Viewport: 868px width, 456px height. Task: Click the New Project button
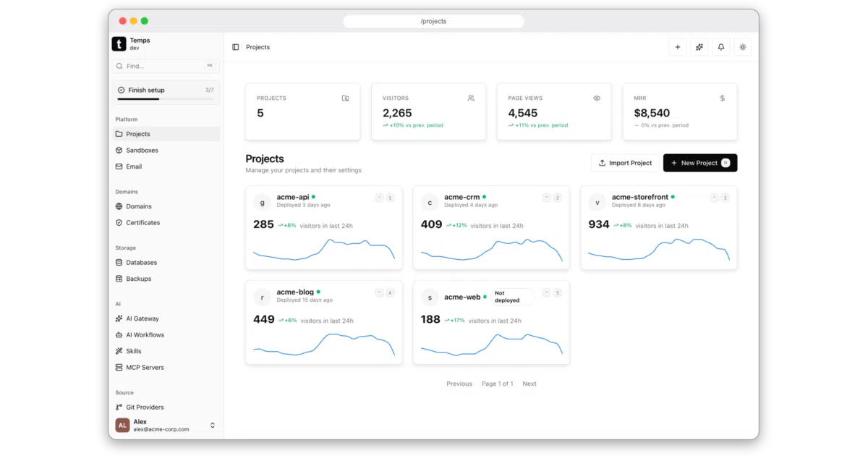pos(700,163)
